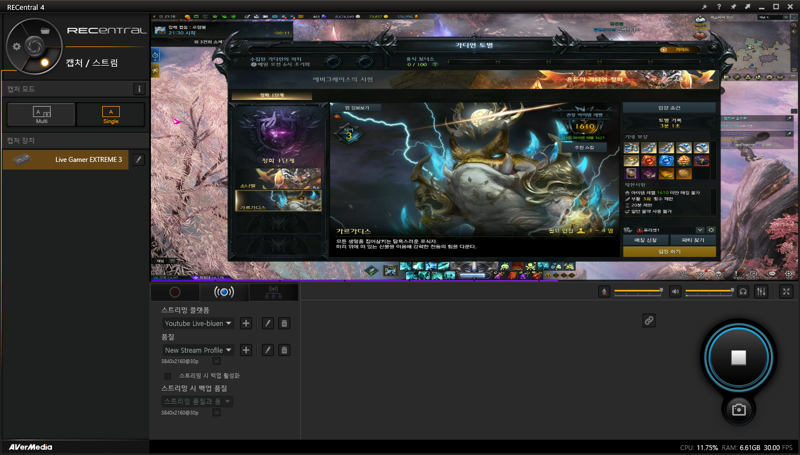
Task: Click the 파티 찾기 button in game preview
Action: pos(693,240)
